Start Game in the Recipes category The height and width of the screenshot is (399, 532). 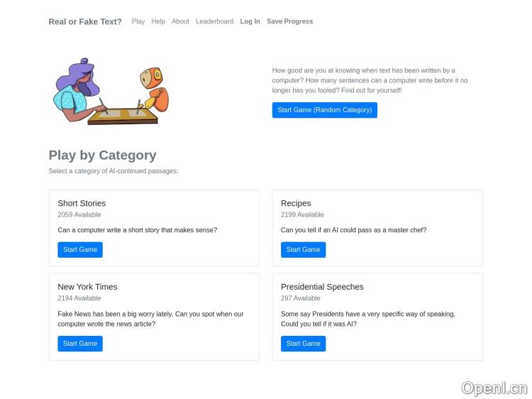click(303, 250)
